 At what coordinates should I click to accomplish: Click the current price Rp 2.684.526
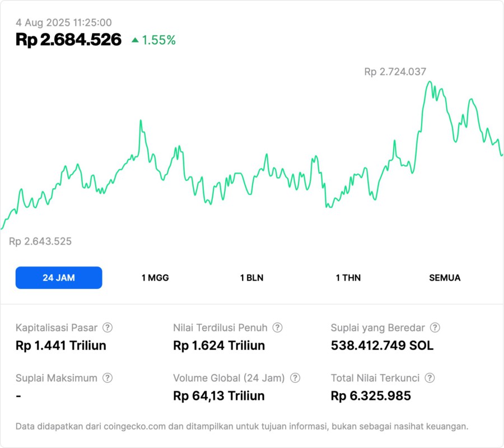click(68, 40)
